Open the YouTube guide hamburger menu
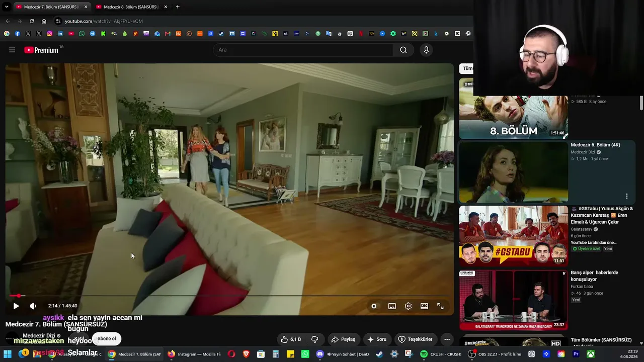The image size is (644, 362). [x=12, y=50]
